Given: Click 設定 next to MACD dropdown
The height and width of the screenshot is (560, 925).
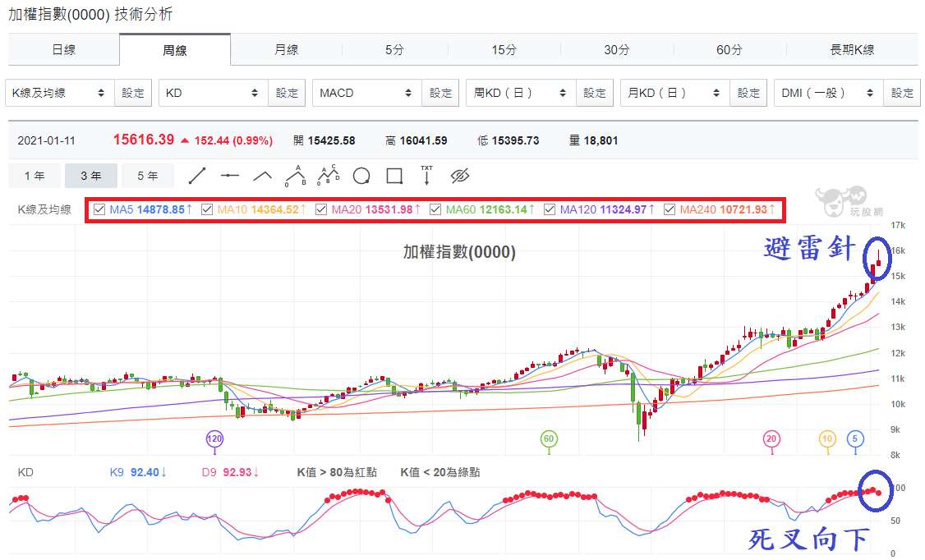Looking at the screenshot, I should tap(440, 93).
